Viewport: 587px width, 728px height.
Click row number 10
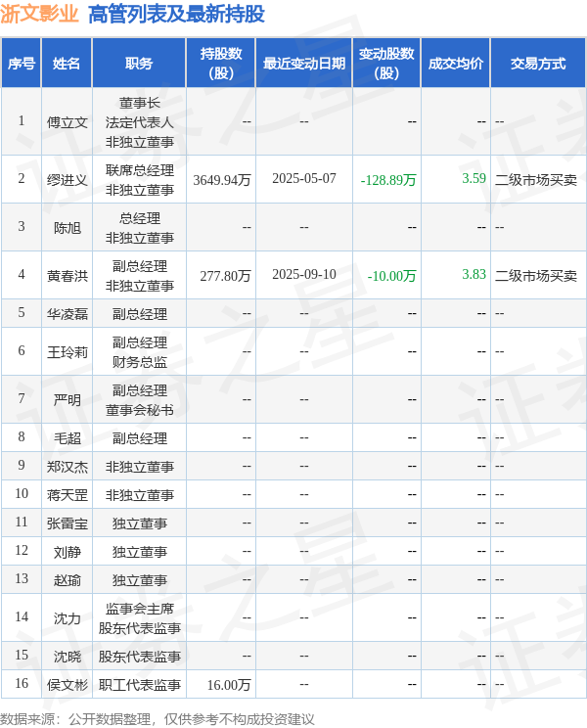tap(22, 493)
